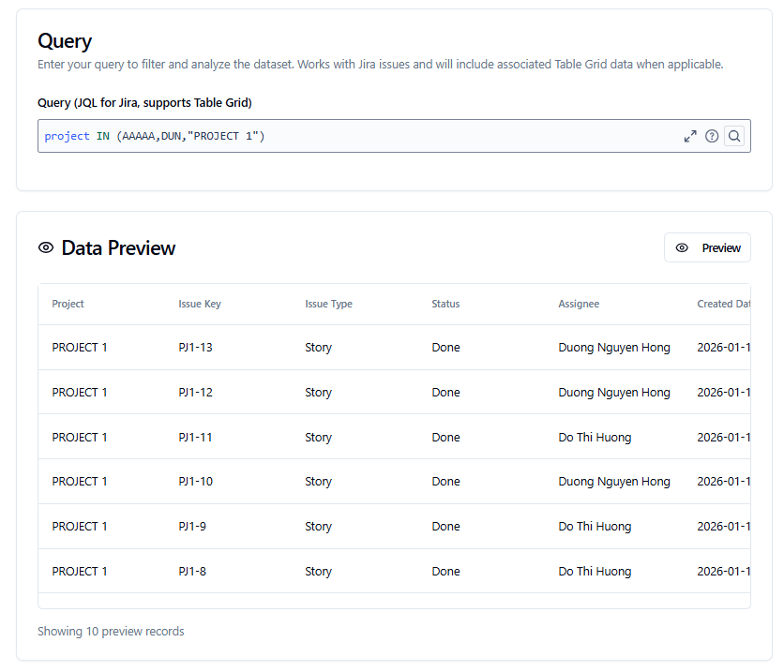
Task: Select issue key PJ1-13 in the table
Action: [195, 348]
